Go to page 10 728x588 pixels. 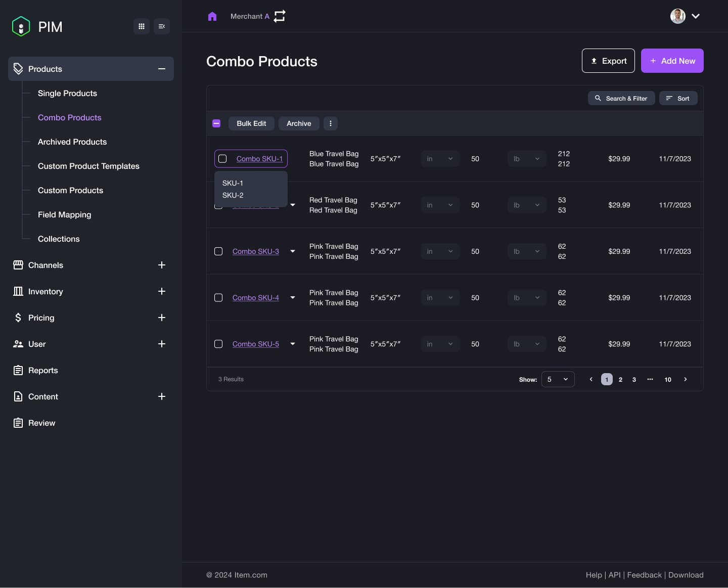click(668, 379)
